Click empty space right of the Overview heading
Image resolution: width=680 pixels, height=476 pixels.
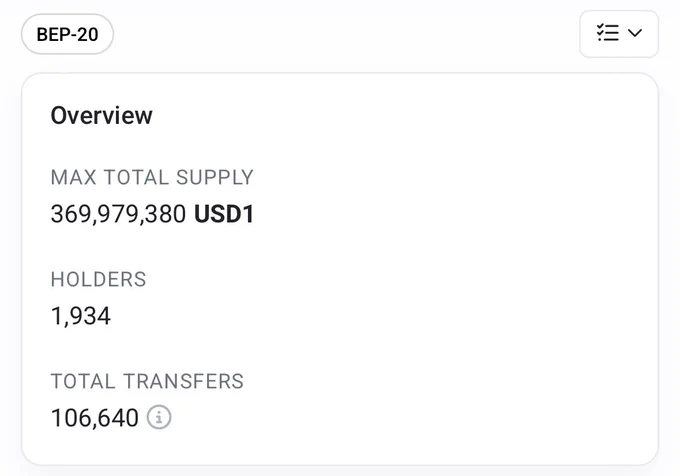pyautogui.click(x=390, y=115)
